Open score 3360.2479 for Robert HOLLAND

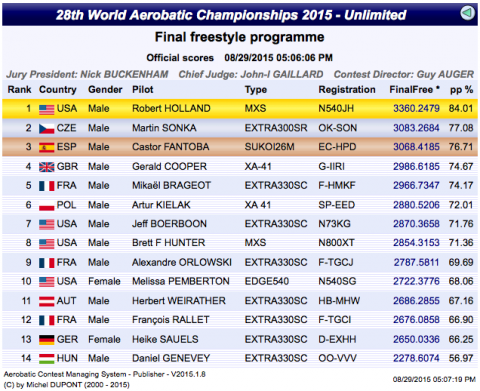click(416, 109)
